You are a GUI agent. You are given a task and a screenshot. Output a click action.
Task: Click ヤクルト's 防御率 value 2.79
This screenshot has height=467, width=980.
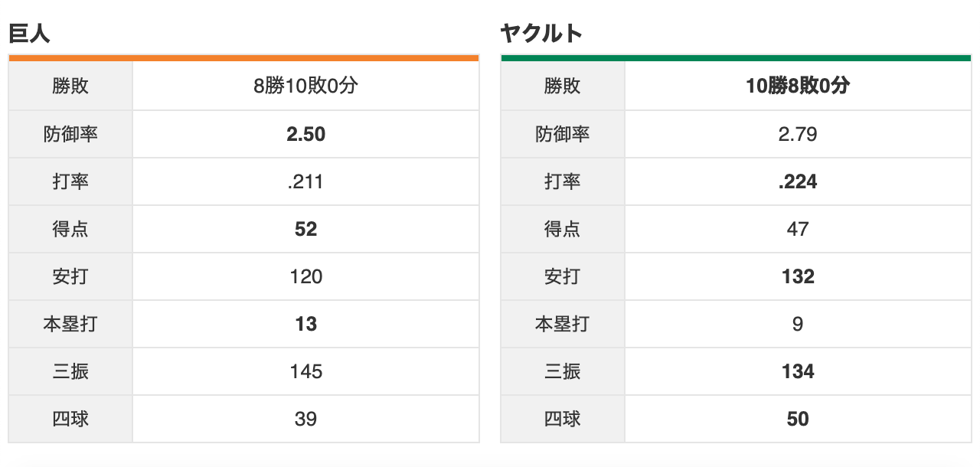[x=798, y=135]
